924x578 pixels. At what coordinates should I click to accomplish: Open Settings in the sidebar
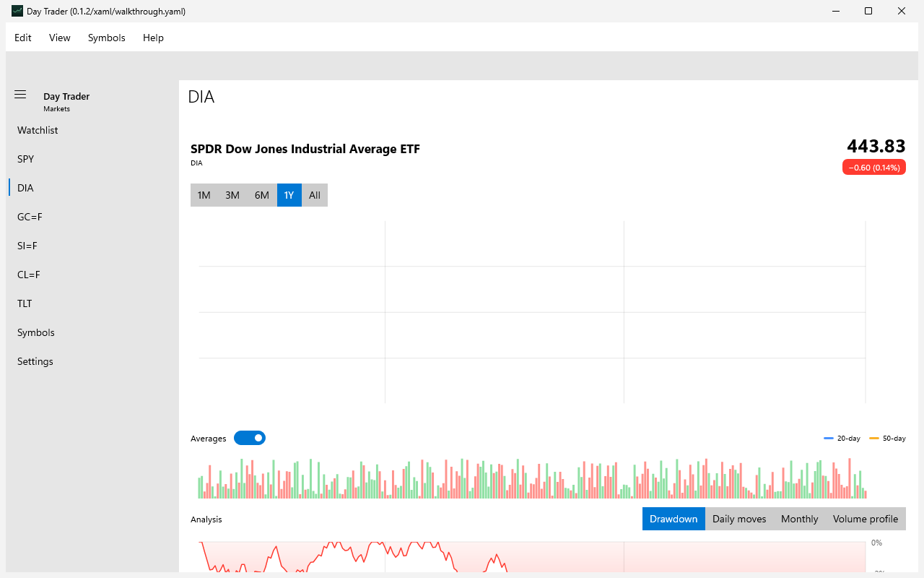[x=92, y=361]
